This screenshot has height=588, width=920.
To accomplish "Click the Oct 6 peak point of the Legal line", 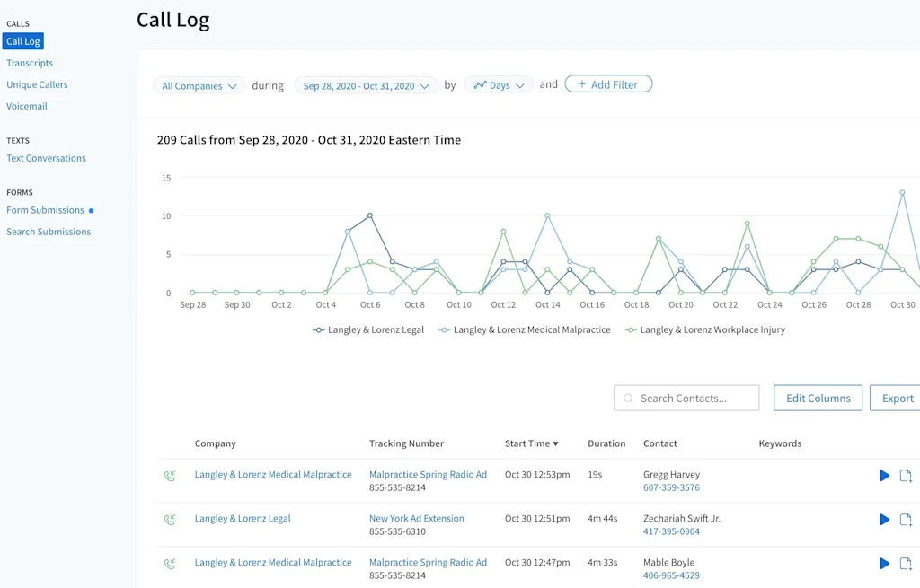I will click(x=369, y=215).
